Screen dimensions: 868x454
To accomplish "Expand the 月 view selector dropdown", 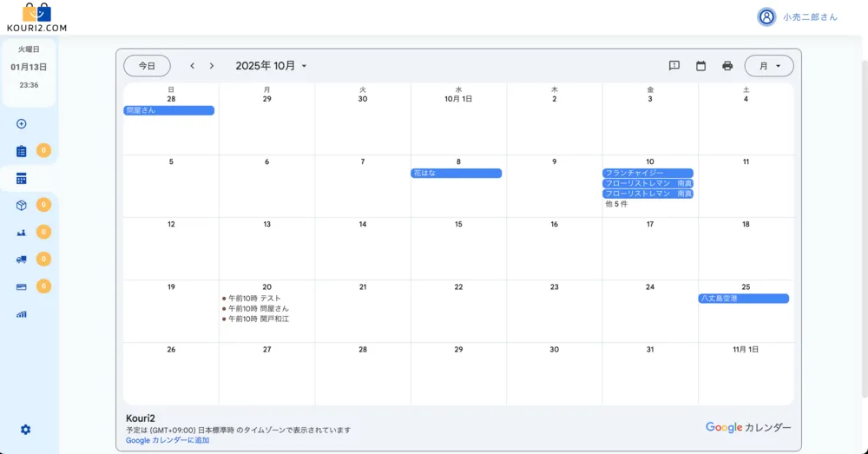I will pos(769,66).
